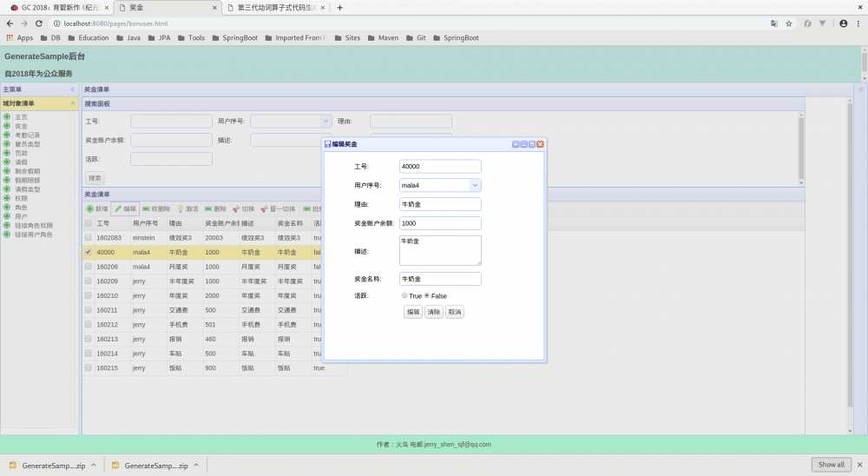Tick the checkbox for row 160209
868x476 pixels.
click(x=88, y=281)
